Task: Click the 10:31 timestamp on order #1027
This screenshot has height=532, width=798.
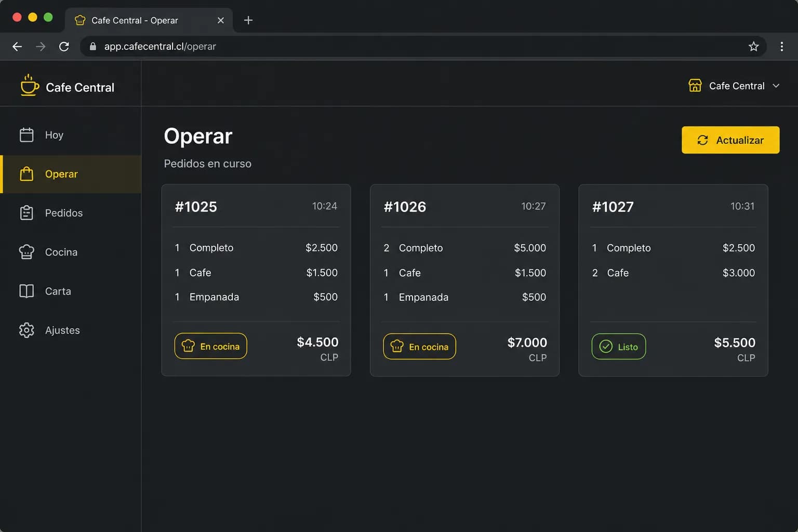Action: pyautogui.click(x=742, y=206)
